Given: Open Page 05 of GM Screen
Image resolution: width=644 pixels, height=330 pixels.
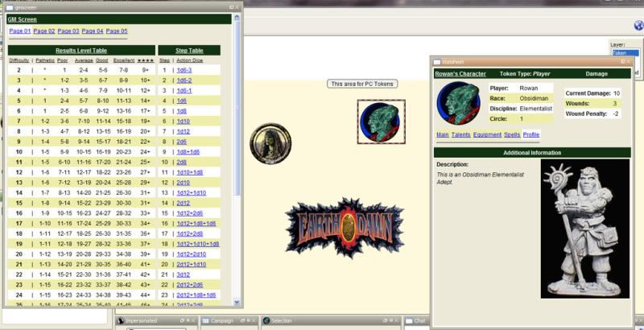Looking at the screenshot, I should coord(117,31).
